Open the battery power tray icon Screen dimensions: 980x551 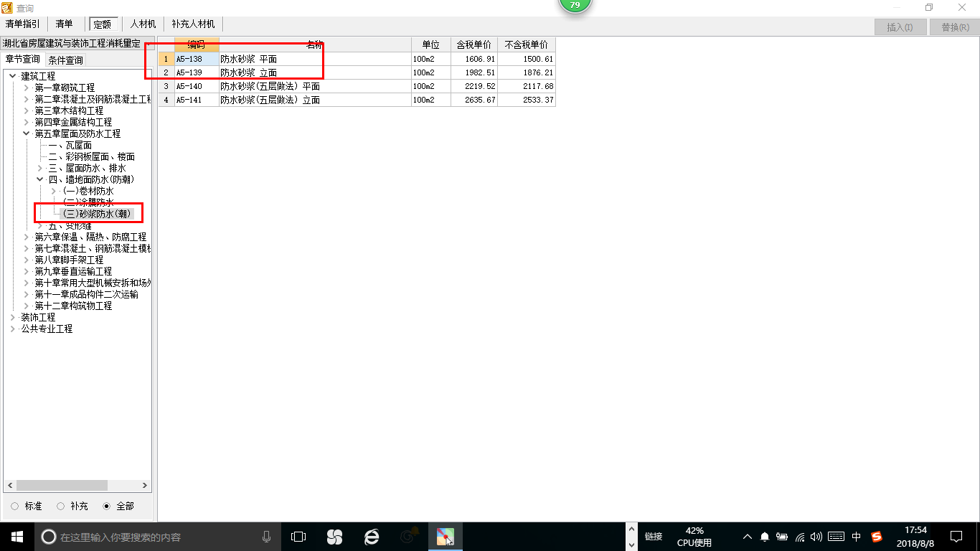pos(782,536)
